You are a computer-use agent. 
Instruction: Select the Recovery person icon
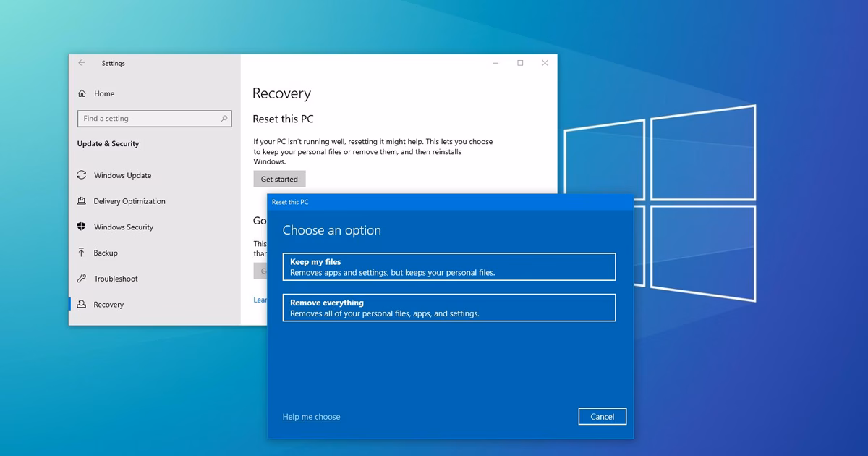coord(82,305)
